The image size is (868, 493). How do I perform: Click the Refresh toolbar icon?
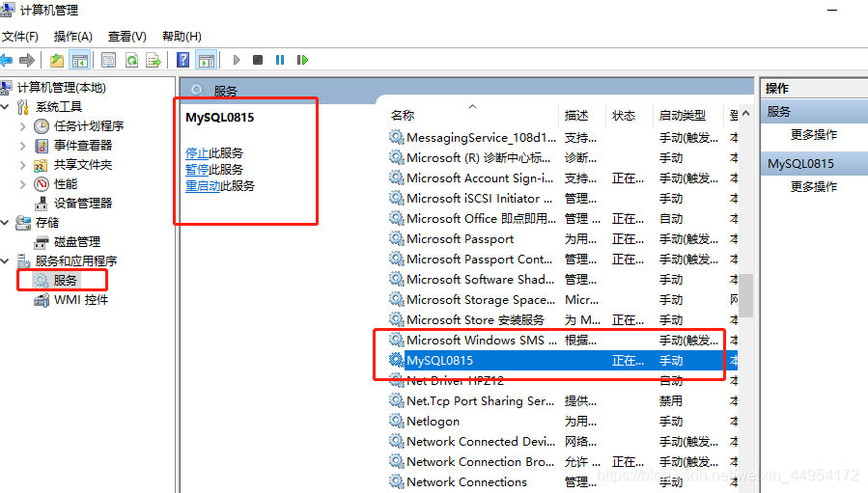click(x=131, y=60)
